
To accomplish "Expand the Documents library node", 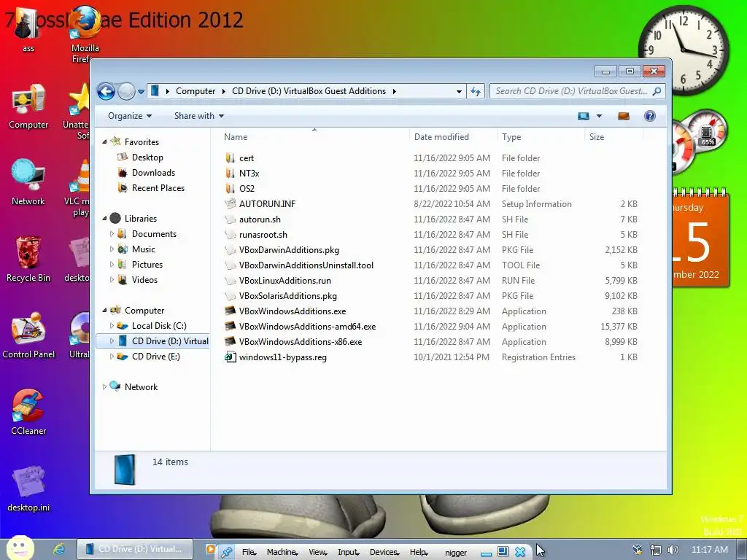I will click(112, 234).
